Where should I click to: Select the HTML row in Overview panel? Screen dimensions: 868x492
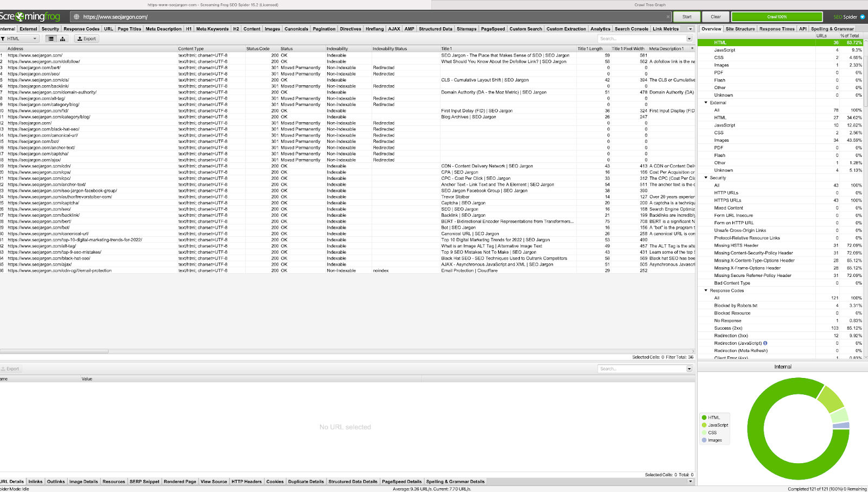coord(780,42)
